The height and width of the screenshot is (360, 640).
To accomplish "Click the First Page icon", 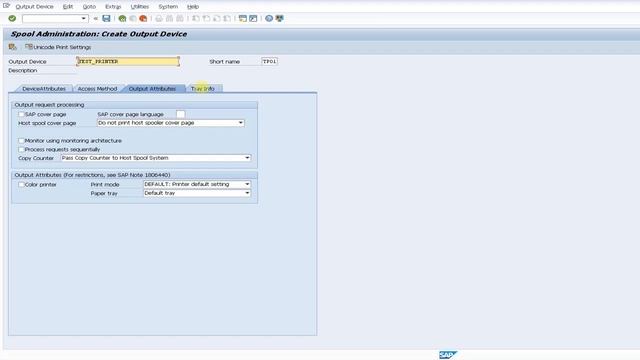I will pyautogui.click(x=196, y=18).
